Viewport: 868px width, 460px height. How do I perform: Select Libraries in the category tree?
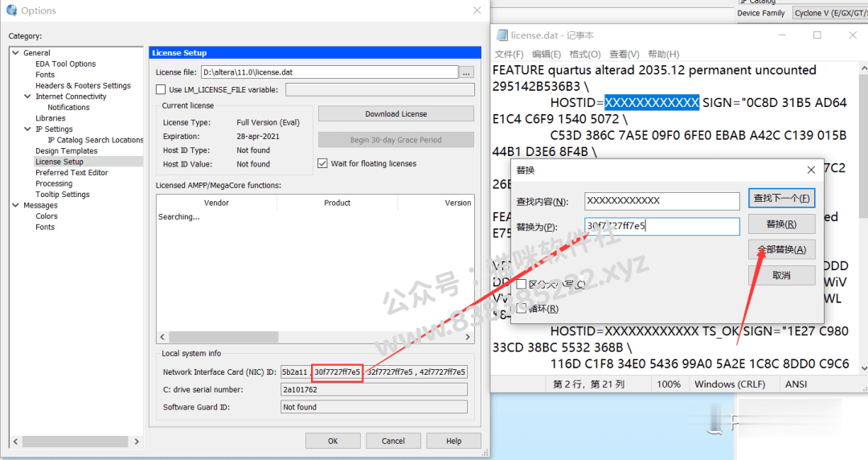click(x=51, y=118)
